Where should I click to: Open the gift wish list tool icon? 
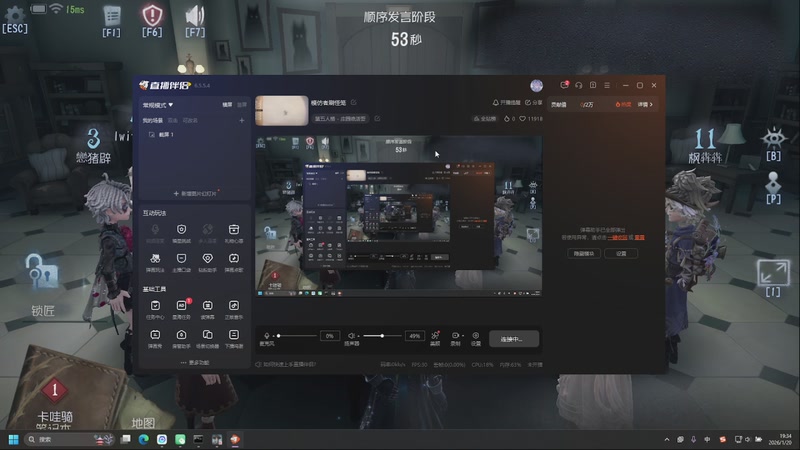click(234, 230)
